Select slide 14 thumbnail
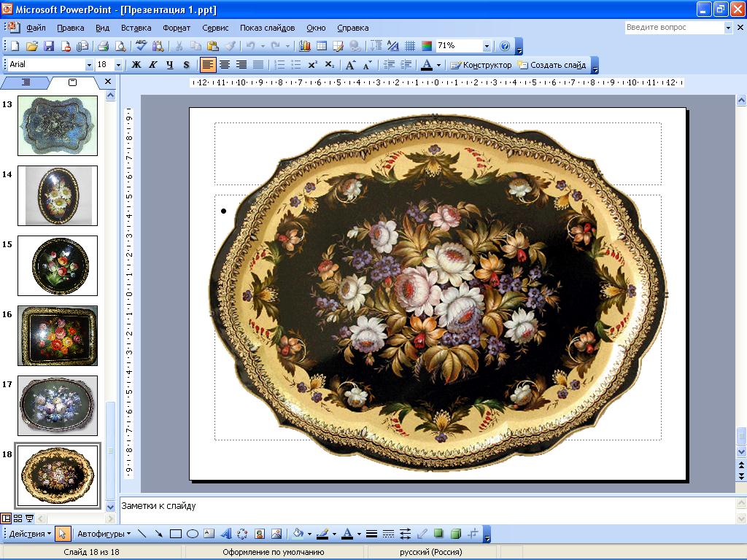Screen dimensions: 747x560 58,195
